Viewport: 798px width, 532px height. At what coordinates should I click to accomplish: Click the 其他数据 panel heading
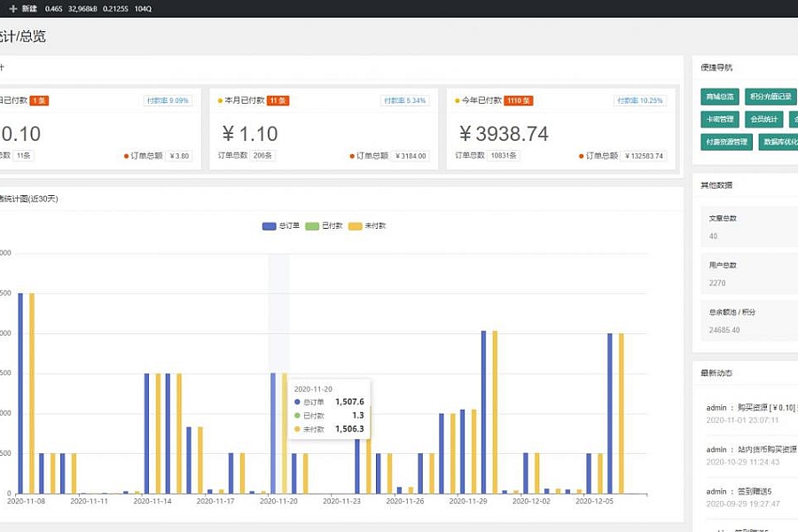pos(716,185)
